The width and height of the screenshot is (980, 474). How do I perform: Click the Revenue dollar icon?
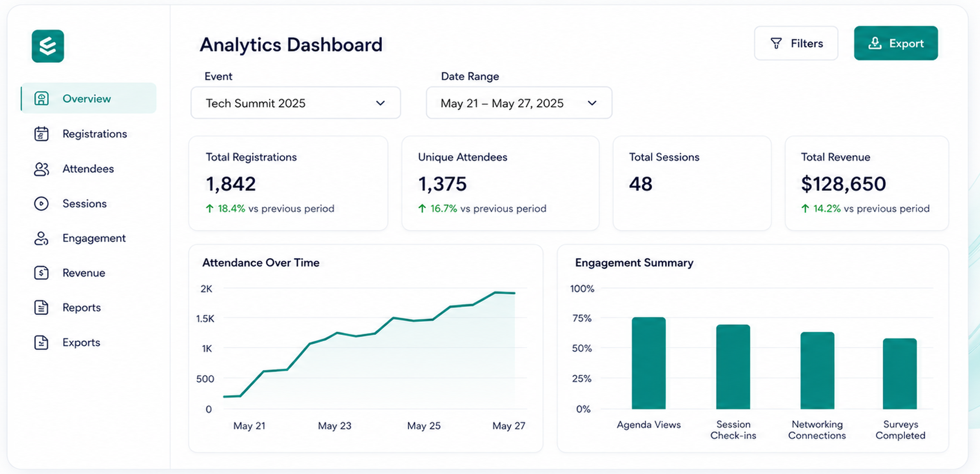(41, 273)
